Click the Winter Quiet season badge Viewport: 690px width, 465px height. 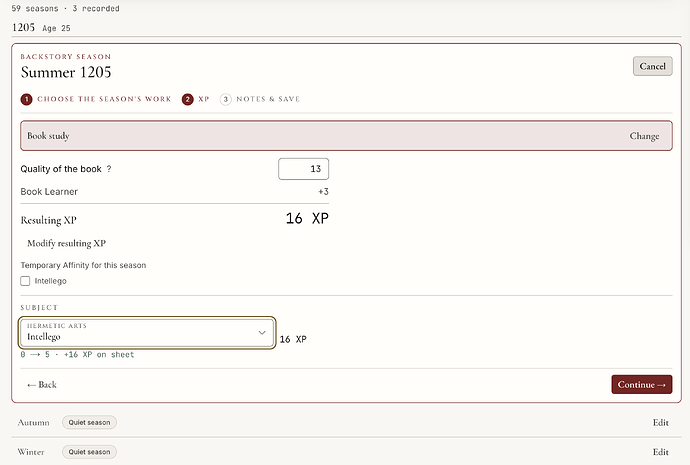click(89, 452)
